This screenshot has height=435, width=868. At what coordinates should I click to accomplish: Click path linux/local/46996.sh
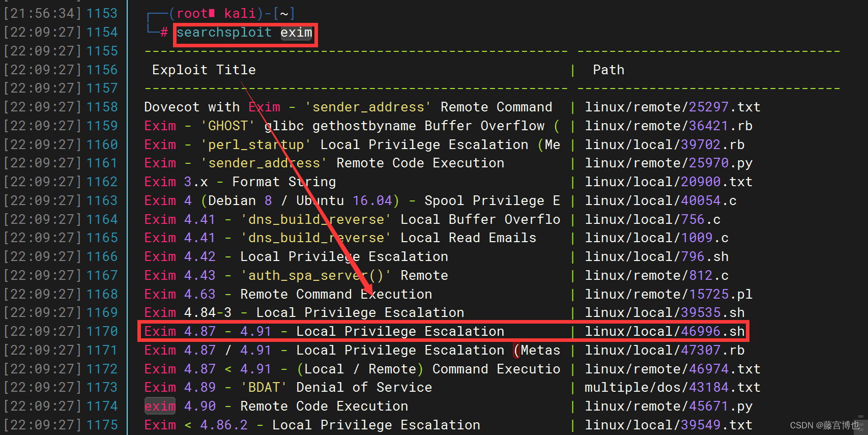coord(664,331)
